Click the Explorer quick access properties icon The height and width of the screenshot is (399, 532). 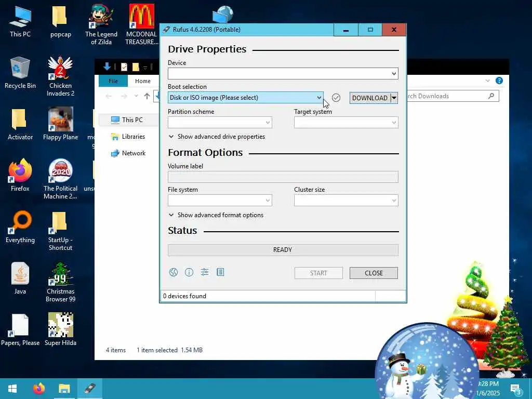[124, 67]
